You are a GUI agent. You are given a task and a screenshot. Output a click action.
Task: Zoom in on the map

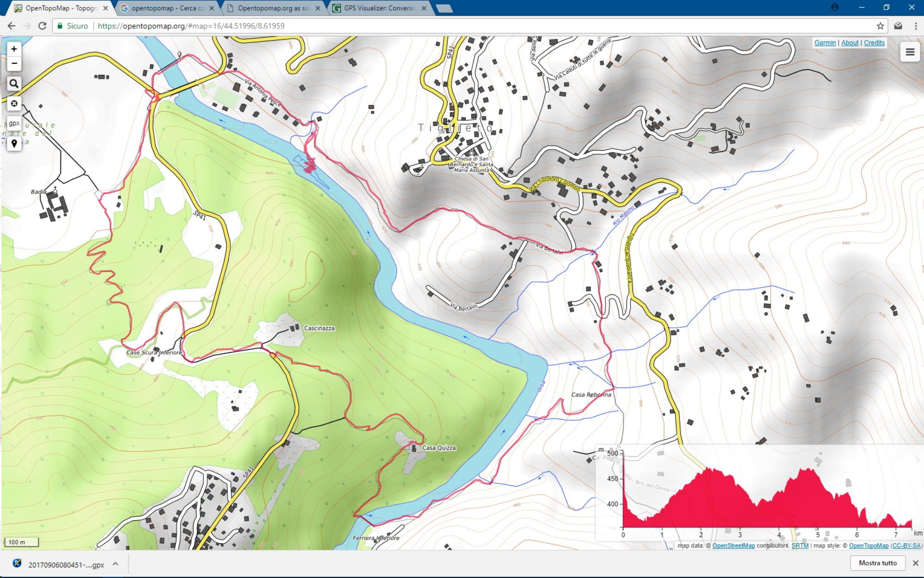[14, 49]
